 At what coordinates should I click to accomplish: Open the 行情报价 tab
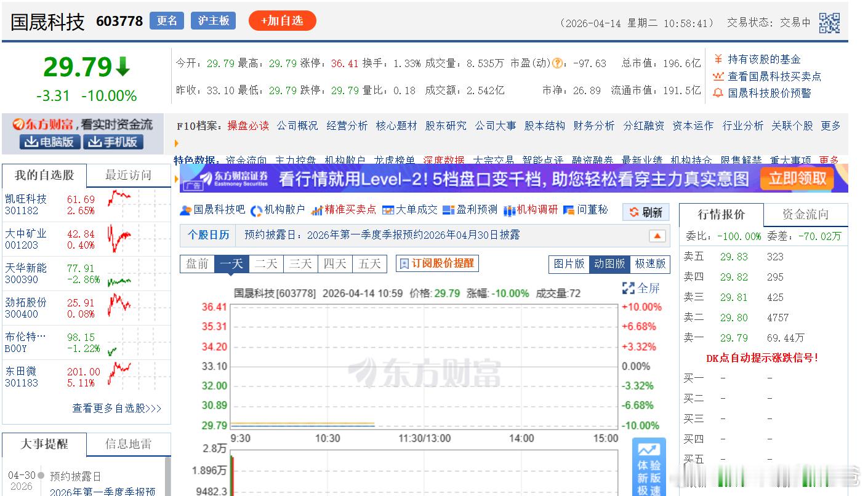[721, 215]
